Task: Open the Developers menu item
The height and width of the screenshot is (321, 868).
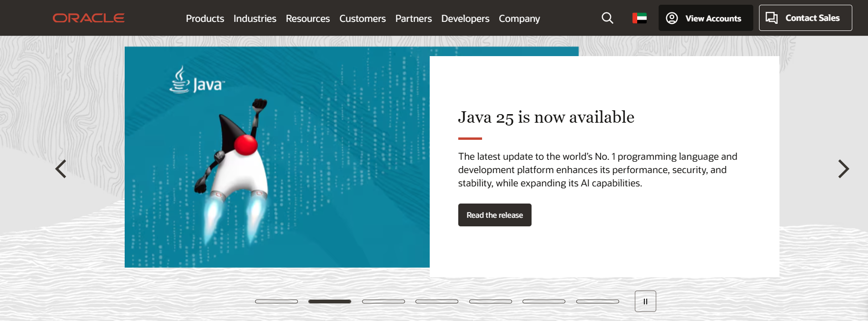Action: 465,19
